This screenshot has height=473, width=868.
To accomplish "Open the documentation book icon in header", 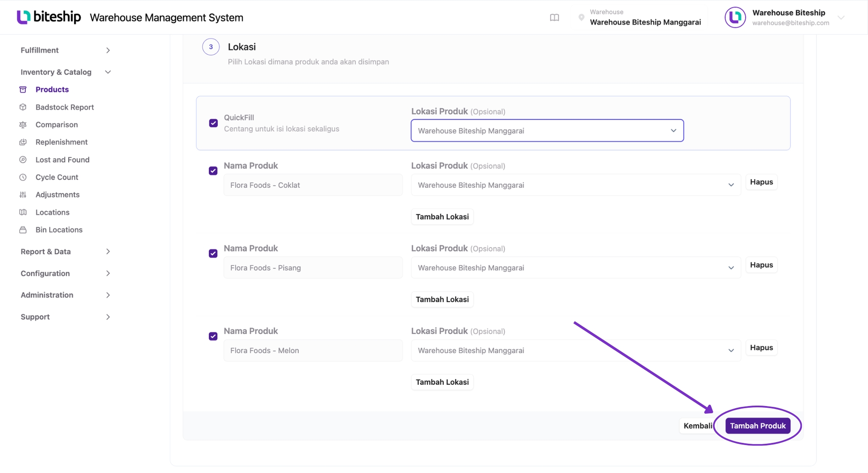I will coord(554,17).
